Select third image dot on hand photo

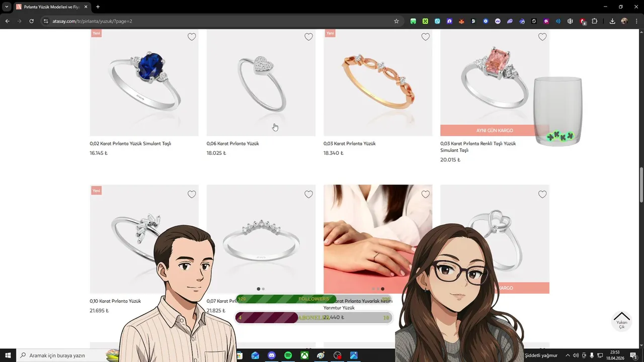point(382,289)
